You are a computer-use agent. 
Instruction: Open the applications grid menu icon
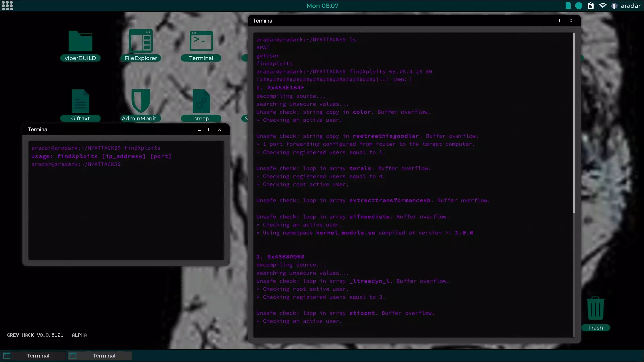coord(7,6)
